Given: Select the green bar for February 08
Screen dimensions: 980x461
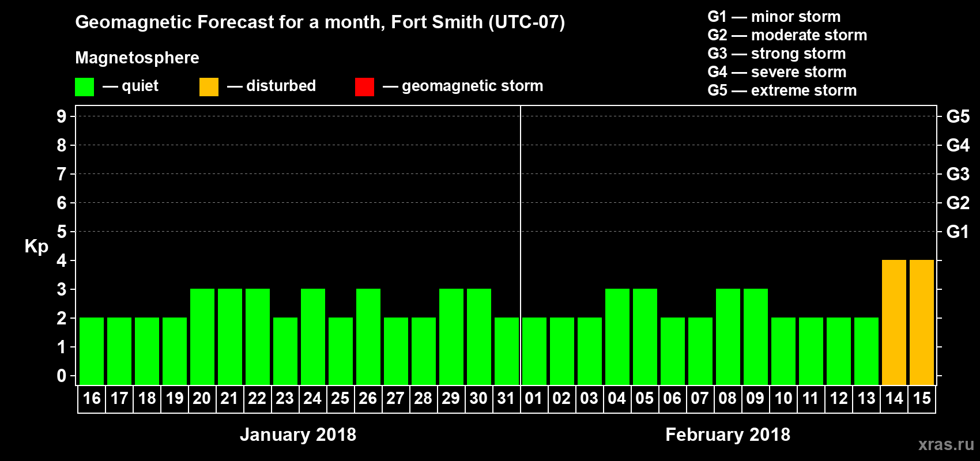Looking at the screenshot, I should 728,337.
